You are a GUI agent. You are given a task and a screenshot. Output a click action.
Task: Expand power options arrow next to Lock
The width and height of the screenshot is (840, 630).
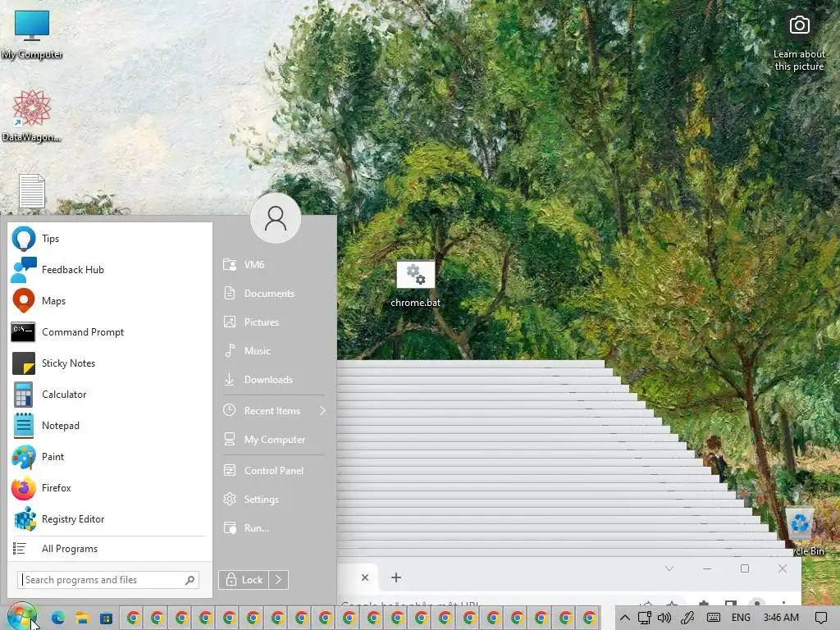(x=279, y=580)
